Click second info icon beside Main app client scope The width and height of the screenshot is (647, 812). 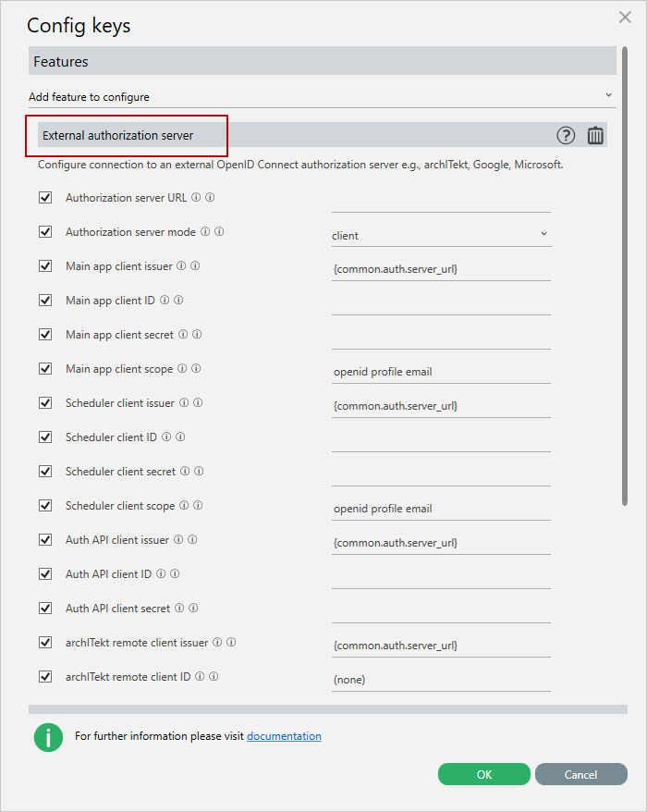click(196, 368)
